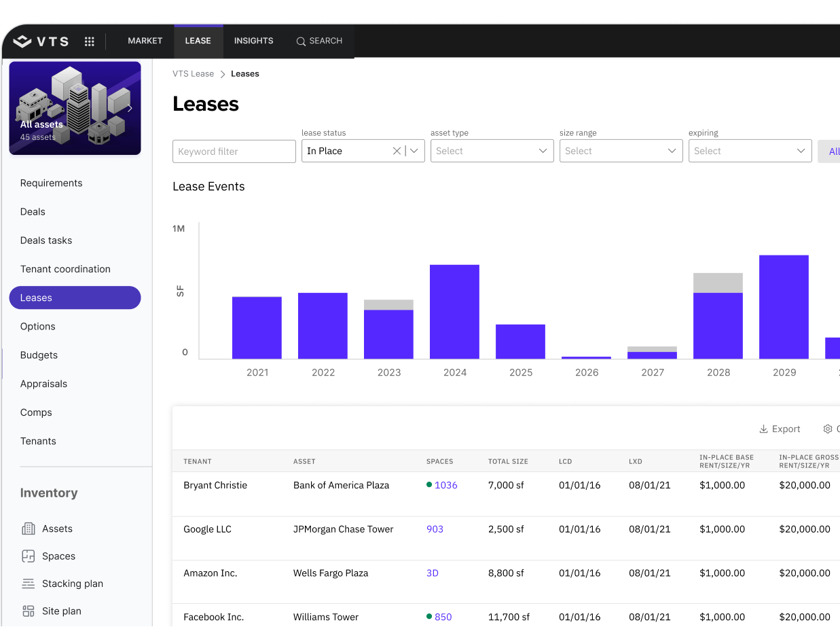Sort by the Asset column header
Screen dimensions: 840x627
304,461
